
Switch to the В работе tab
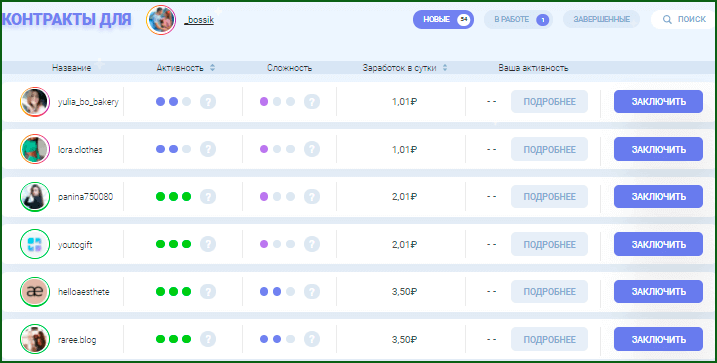click(518, 20)
